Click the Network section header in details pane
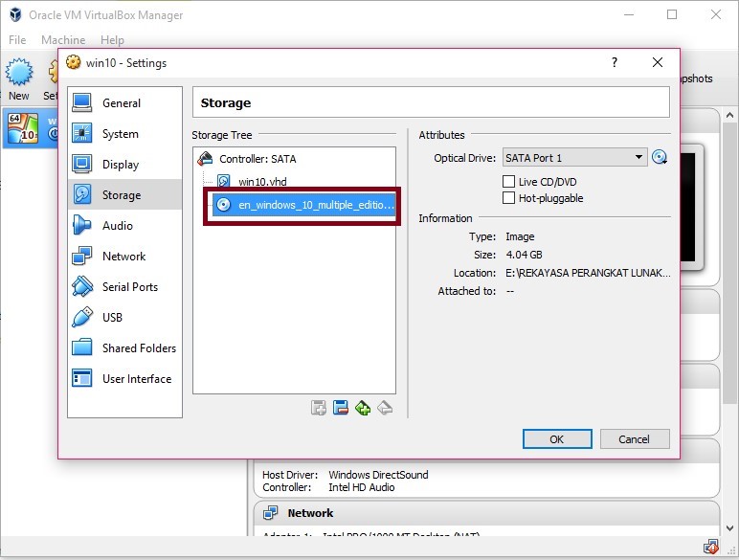 tap(310, 513)
